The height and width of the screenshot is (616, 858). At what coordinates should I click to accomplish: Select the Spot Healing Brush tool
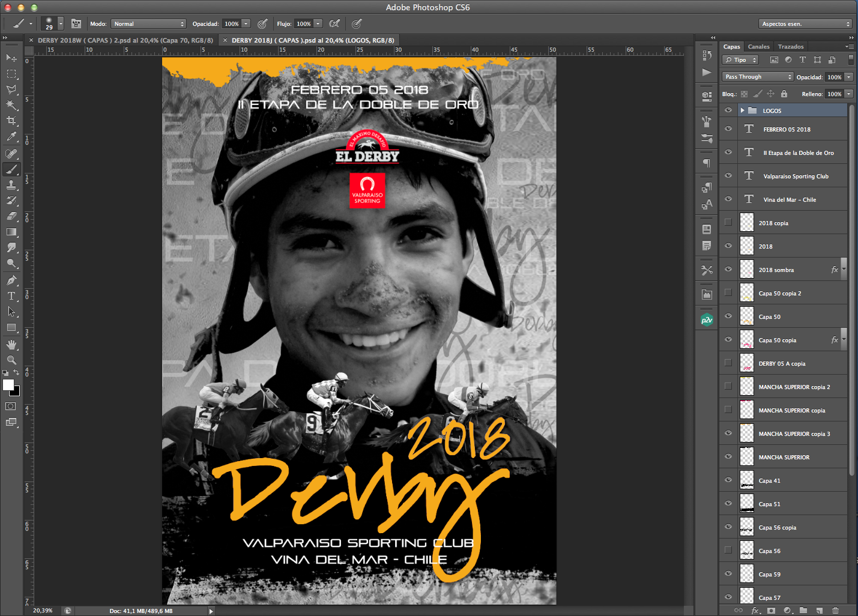pos(11,154)
